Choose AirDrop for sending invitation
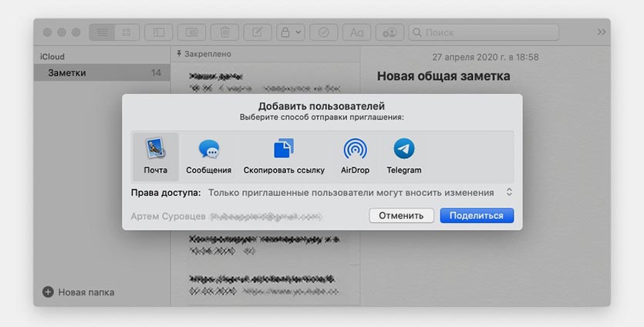 355,157
